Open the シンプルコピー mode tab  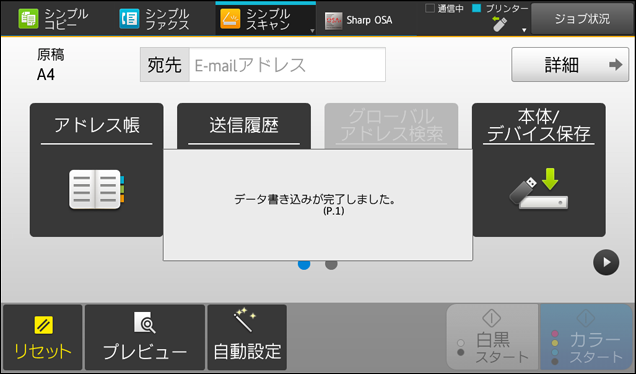[x=53, y=19]
